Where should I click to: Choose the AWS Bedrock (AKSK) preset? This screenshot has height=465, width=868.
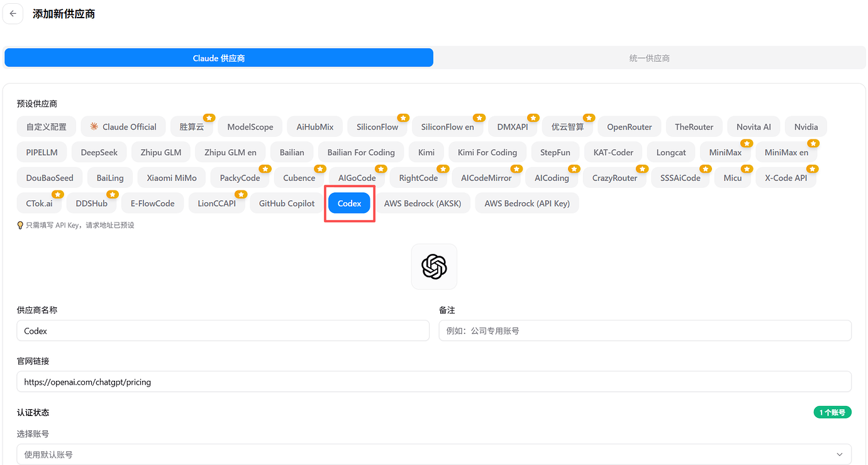[423, 203]
